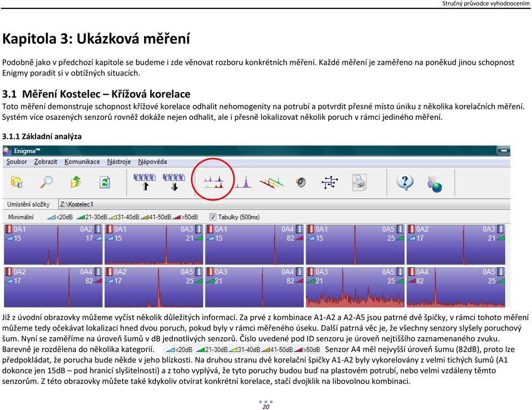Click the Umístění složky label
This screenshot has width=532, height=410.
[28, 204]
